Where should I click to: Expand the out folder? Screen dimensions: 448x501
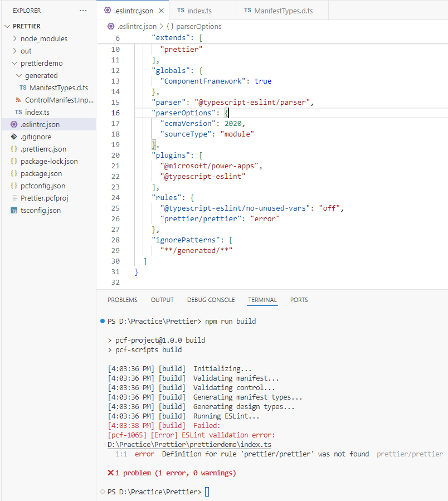(x=15, y=51)
